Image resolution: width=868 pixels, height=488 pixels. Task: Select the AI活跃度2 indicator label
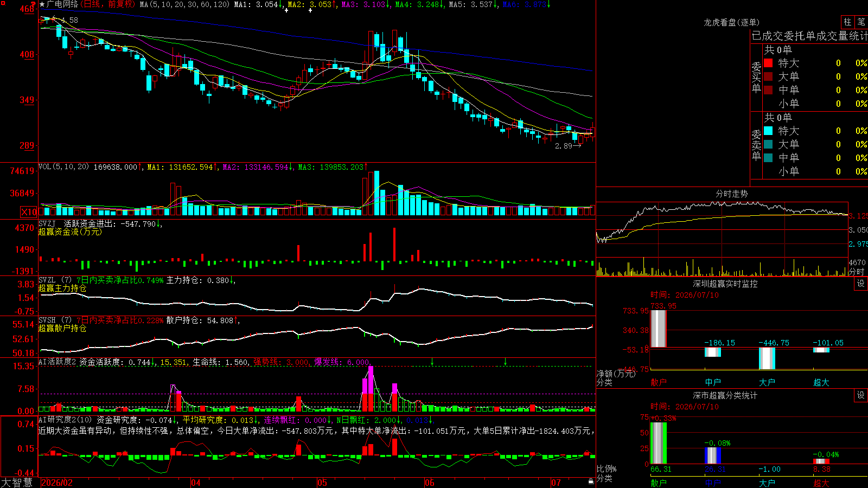58,362
